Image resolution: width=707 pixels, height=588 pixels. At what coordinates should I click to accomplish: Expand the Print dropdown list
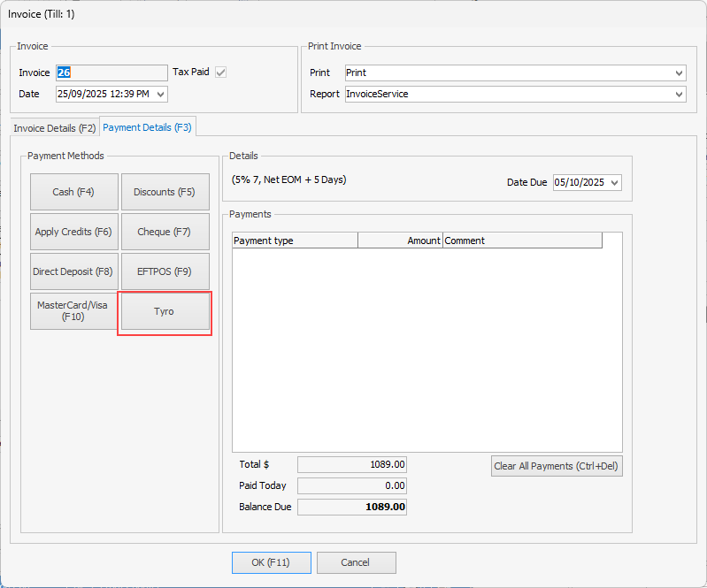pos(679,73)
